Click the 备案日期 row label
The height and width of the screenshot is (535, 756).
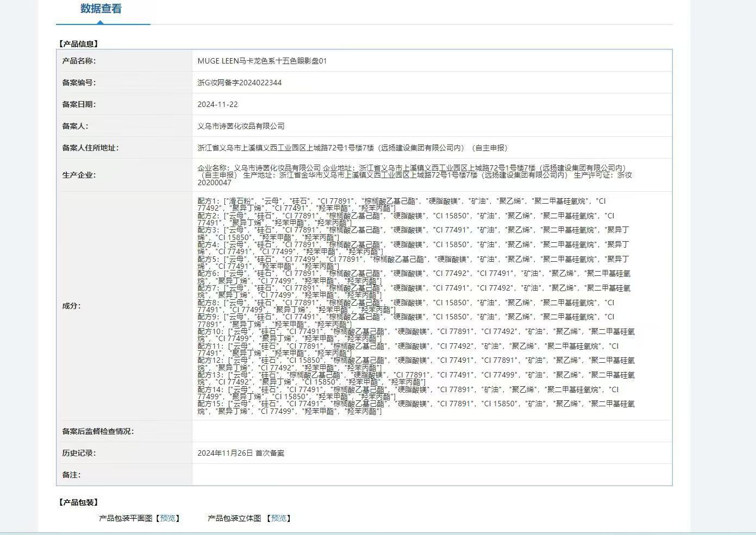(79, 104)
